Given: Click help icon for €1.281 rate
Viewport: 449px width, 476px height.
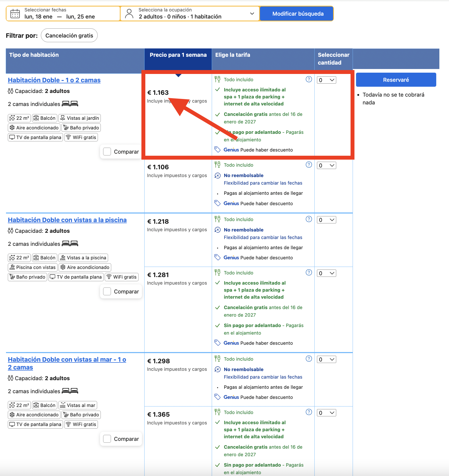Looking at the screenshot, I should pos(309,272).
